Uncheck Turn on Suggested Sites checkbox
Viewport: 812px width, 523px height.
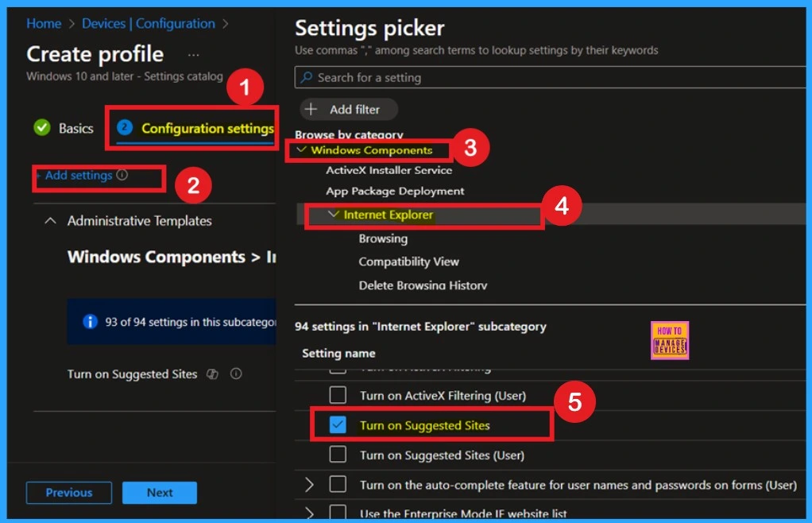338,425
